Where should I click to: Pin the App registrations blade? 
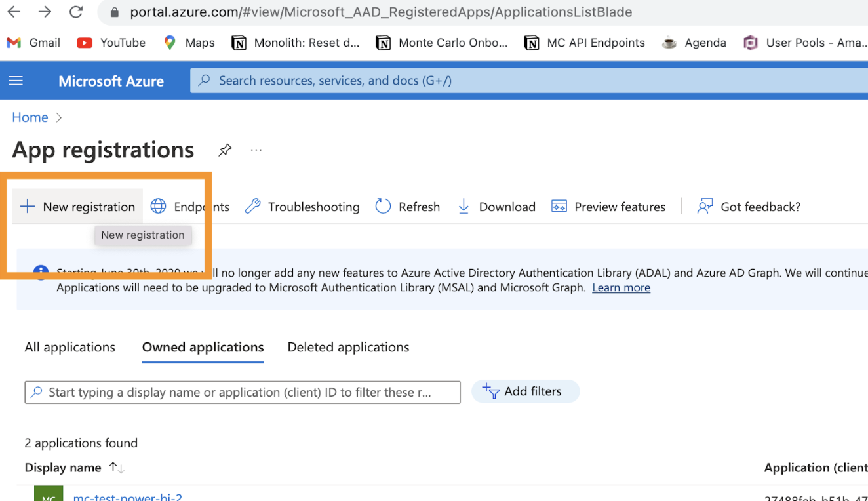pos(225,150)
